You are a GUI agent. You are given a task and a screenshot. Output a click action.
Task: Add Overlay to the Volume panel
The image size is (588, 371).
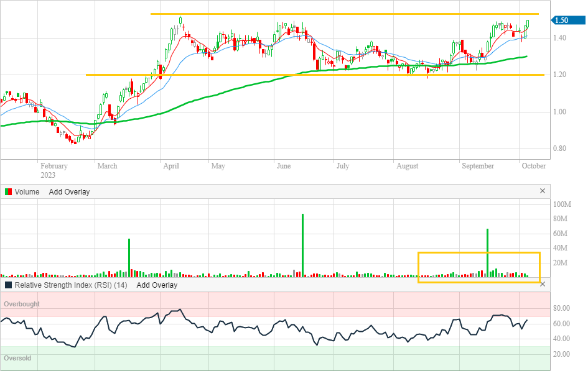pyautogui.click(x=69, y=192)
